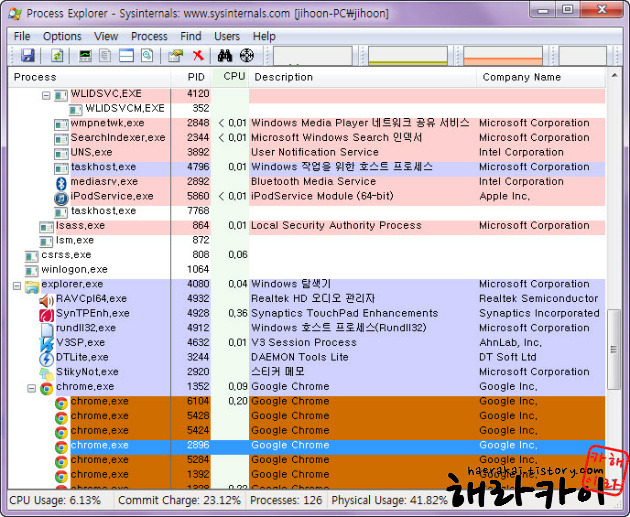
Task: Click the binoculars Find Handle icon
Action: click(x=225, y=55)
